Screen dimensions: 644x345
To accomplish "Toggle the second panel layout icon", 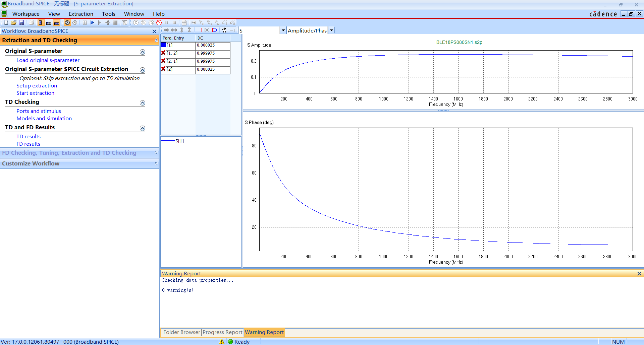I will click(49, 23).
